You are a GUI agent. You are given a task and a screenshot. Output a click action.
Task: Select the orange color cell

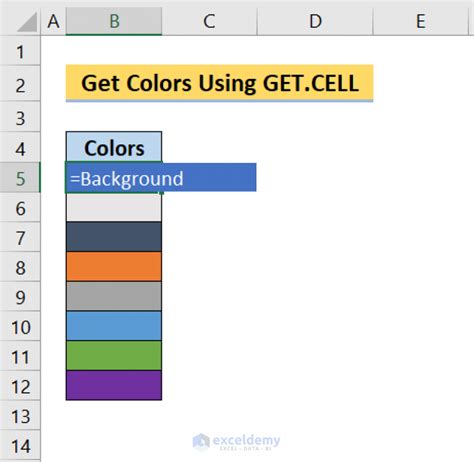114,267
